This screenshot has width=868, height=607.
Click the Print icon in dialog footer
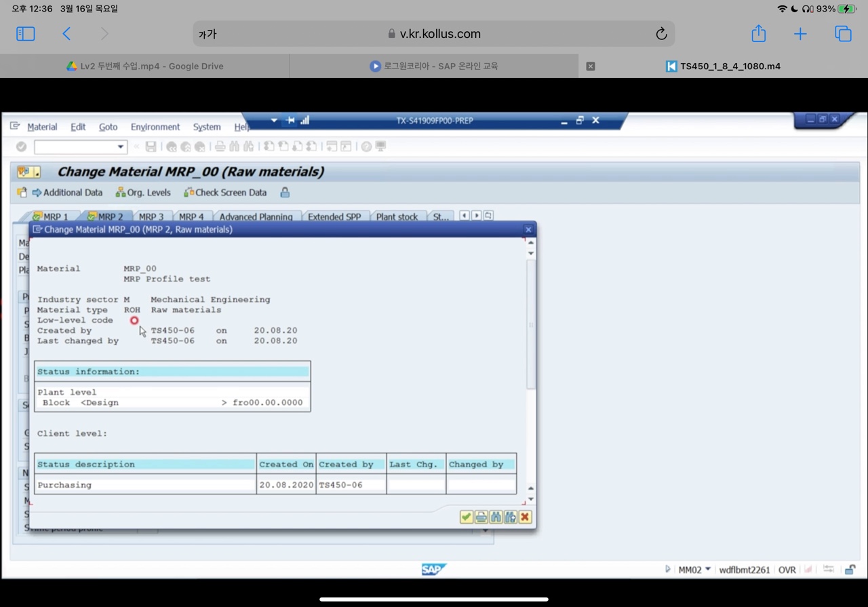[481, 517]
